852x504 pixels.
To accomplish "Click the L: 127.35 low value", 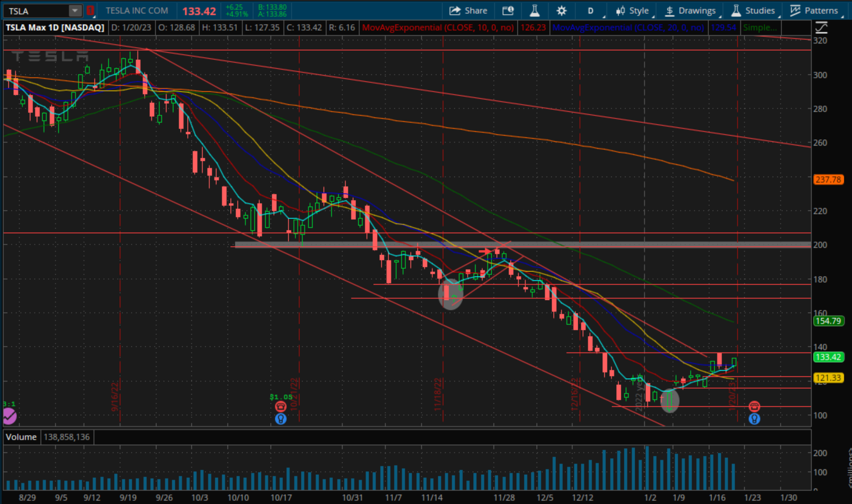I will tap(262, 28).
